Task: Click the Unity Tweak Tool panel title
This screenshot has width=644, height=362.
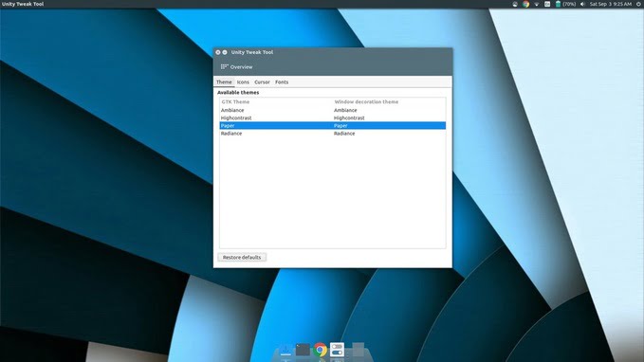Action: tap(23, 4)
